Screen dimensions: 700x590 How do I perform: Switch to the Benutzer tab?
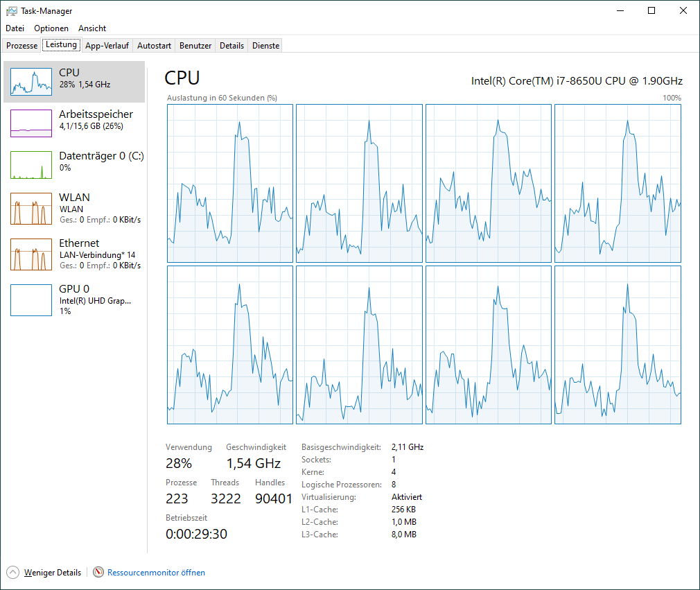(x=195, y=46)
